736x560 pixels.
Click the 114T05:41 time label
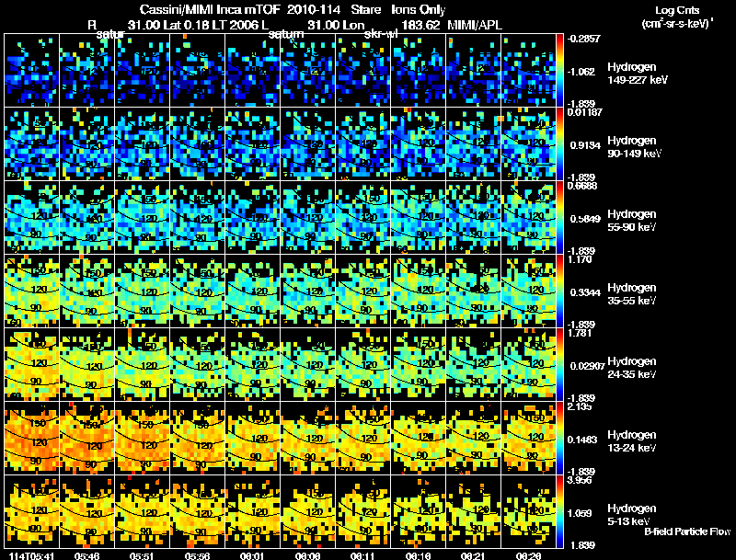[31, 555]
